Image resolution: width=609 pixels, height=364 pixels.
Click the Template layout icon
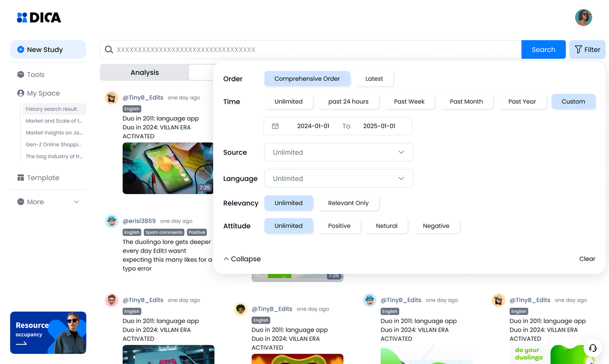(20, 177)
